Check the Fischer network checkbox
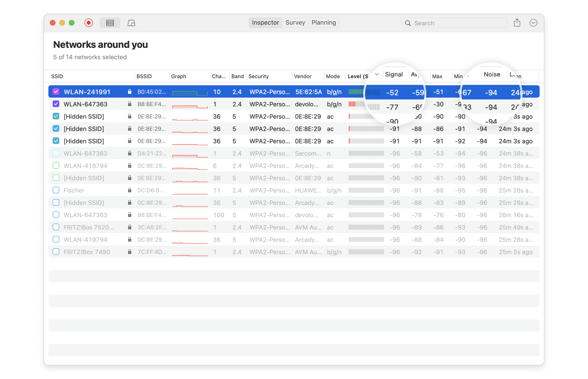The image size is (588, 379). pyautogui.click(x=56, y=190)
